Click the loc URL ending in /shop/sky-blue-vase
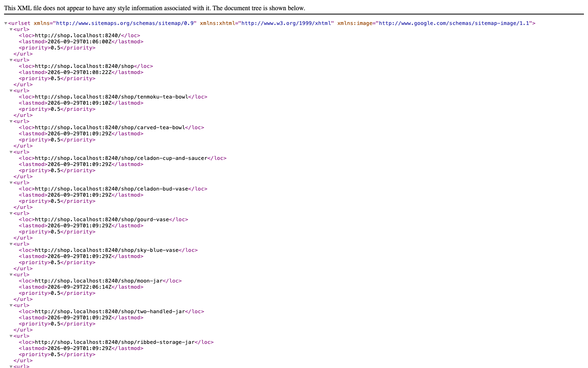This screenshot has width=588, height=368. coord(107,250)
